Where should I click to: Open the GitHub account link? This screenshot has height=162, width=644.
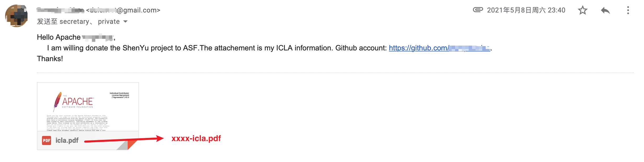coord(439,48)
